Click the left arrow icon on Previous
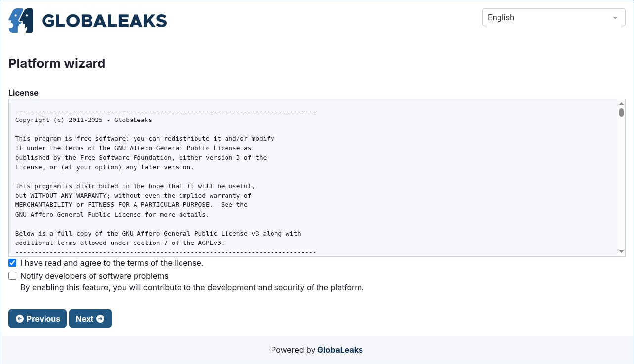The height and width of the screenshot is (364, 634). click(x=20, y=319)
